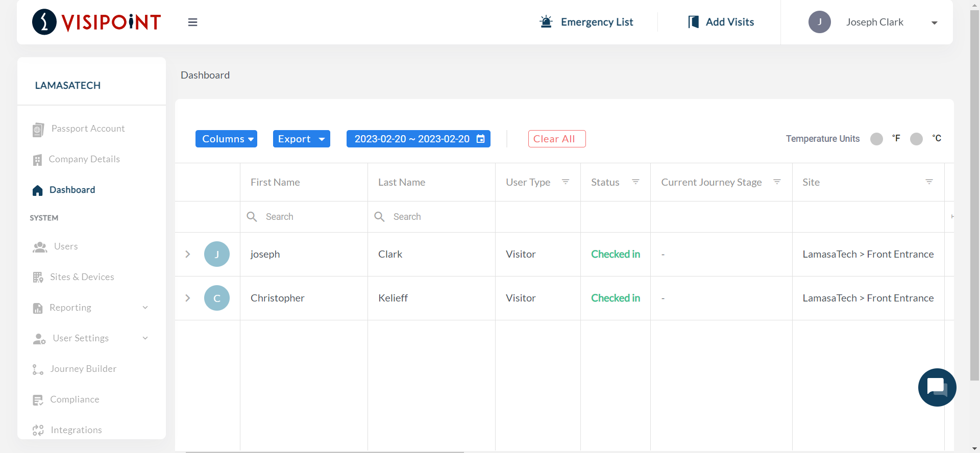Expand the joseph Clark row
980x453 pixels.
coord(188,254)
